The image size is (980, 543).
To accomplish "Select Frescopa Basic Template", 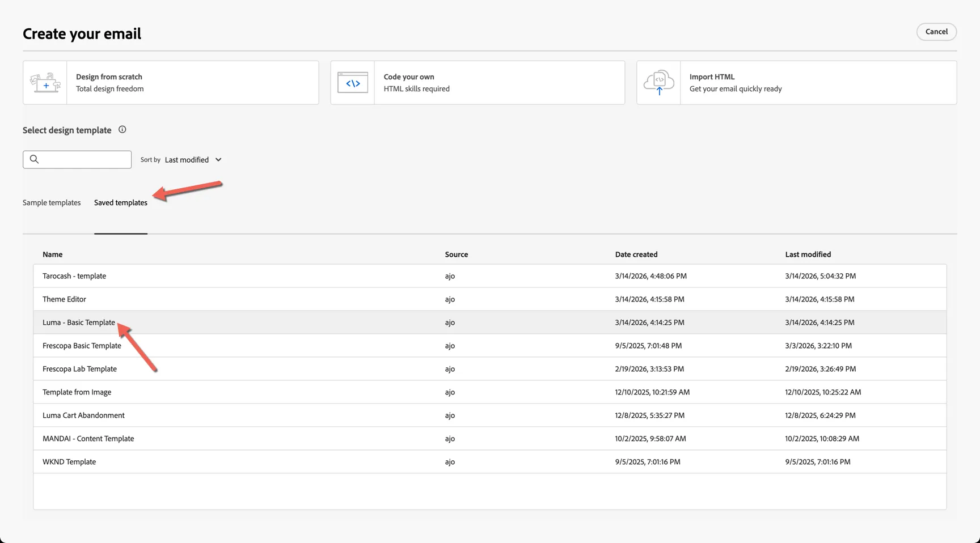I will click(489, 346).
